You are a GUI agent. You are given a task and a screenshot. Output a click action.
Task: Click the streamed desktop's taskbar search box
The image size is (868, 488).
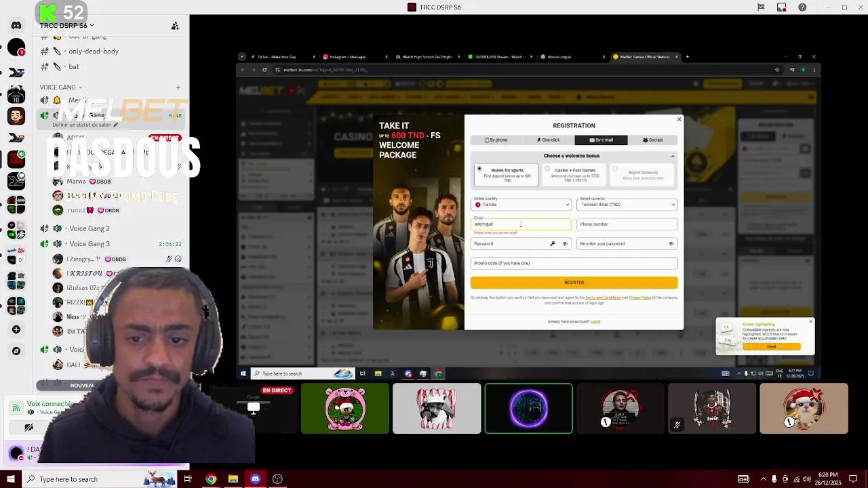302,373
